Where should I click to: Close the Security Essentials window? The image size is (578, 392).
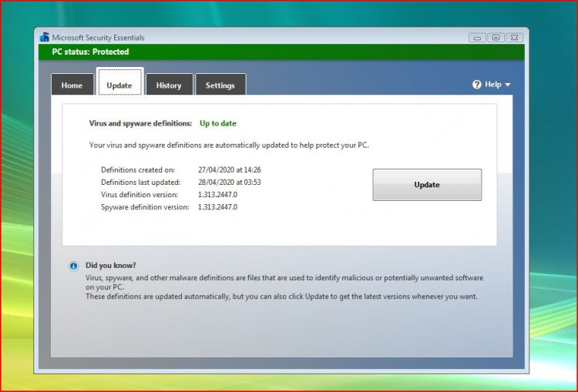pyautogui.click(x=515, y=38)
